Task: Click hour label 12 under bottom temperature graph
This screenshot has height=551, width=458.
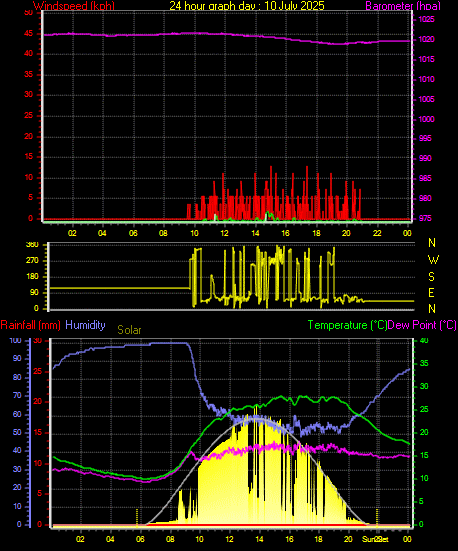Action: pos(230,539)
